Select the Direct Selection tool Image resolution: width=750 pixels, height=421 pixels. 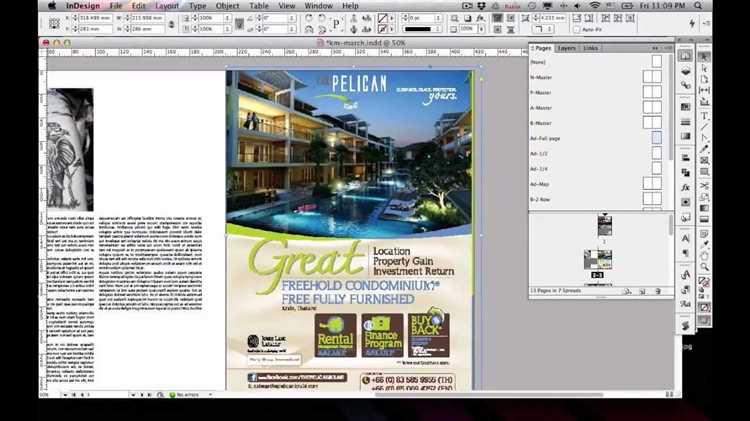(704, 68)
